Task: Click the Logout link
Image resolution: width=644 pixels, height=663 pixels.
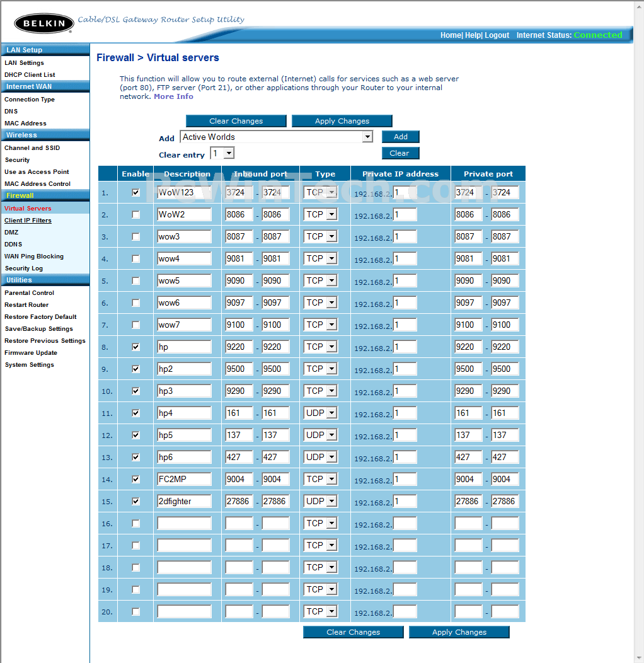Action: pyautogui.click(x=497, y=35)
